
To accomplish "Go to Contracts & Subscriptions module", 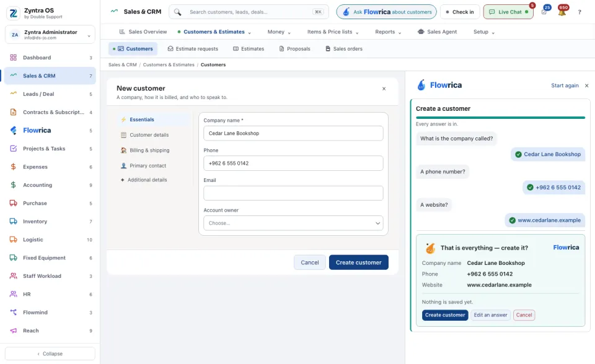I will (x=50, y=112).
